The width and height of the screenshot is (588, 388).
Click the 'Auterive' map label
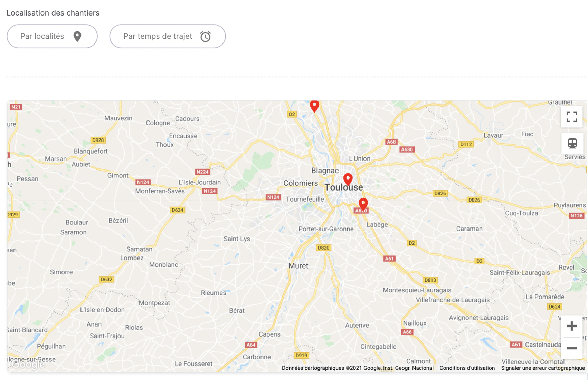pos(357,325)
